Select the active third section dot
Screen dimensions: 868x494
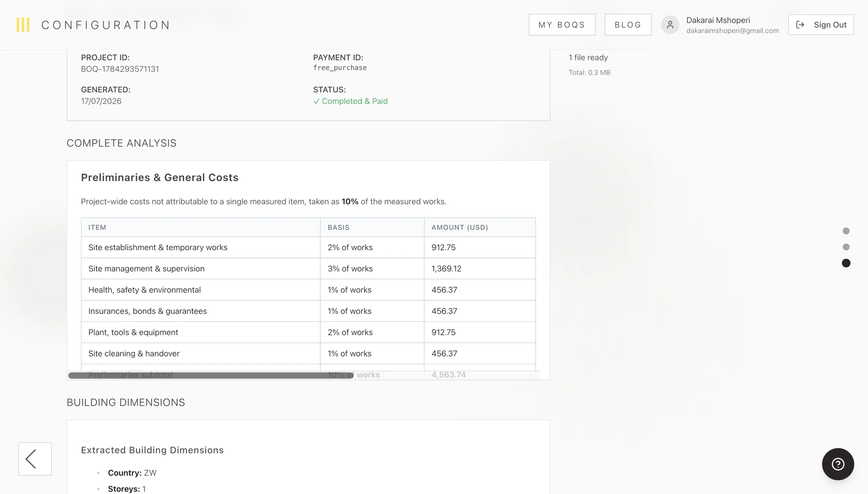pyautogui.click(x=846, y=263)
